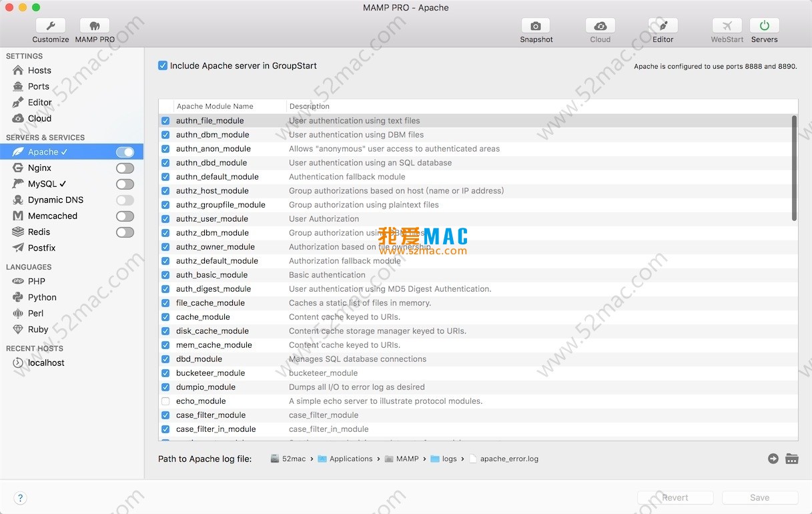
Task: Select the Ruby gem icon
Action: (18, 329)
